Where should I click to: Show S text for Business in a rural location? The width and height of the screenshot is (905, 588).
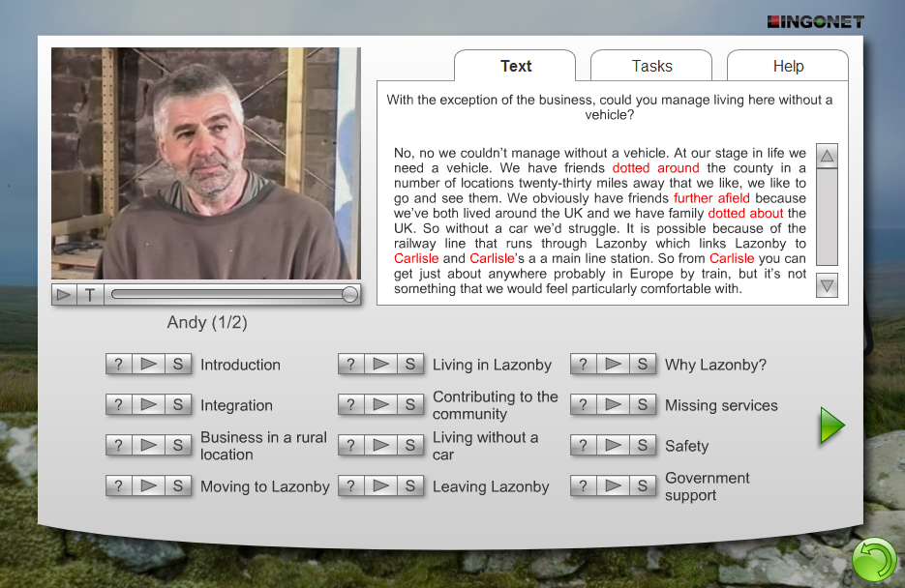coord(178,445)
